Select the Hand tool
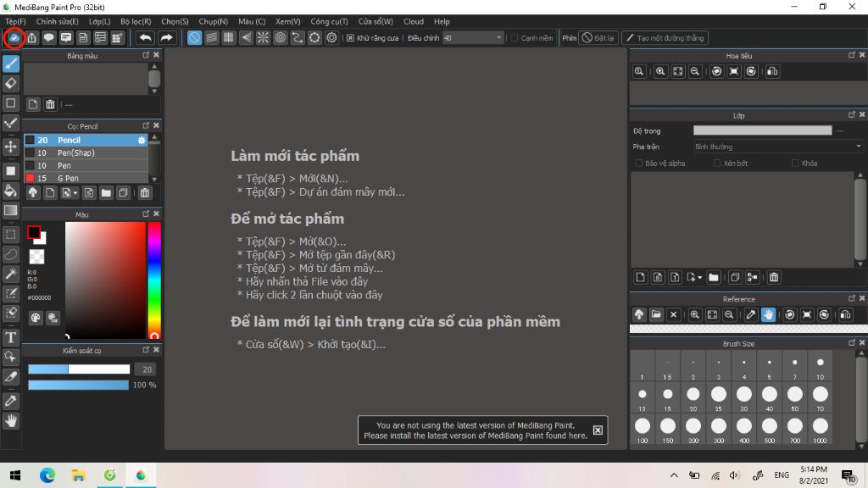 pos(10,421)
